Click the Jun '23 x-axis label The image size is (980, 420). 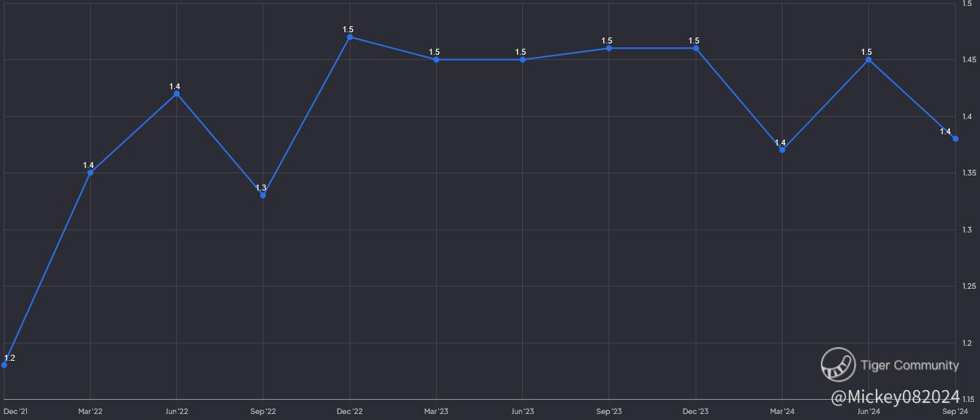click(522, 411)
